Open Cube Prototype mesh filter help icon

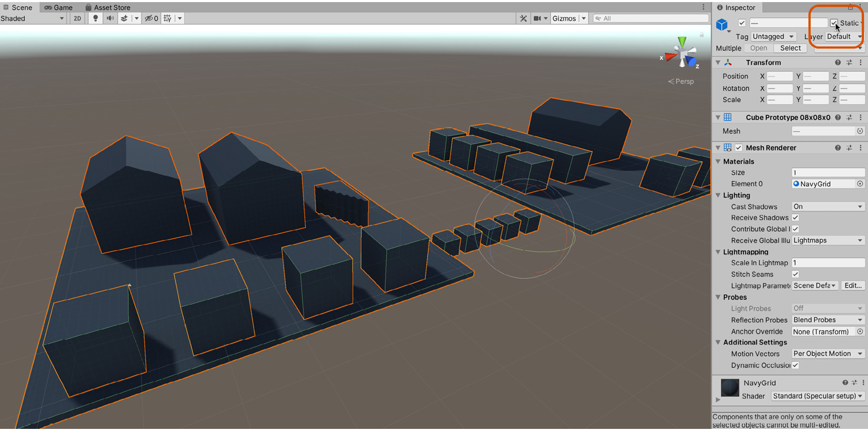click(x=837, y=118)
